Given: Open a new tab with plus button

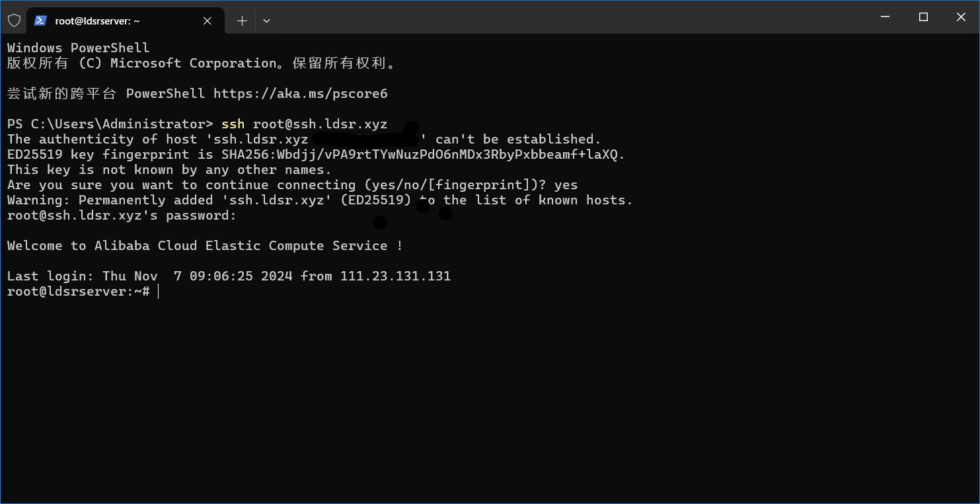Looking at the screenshot, I should point(242,21).
